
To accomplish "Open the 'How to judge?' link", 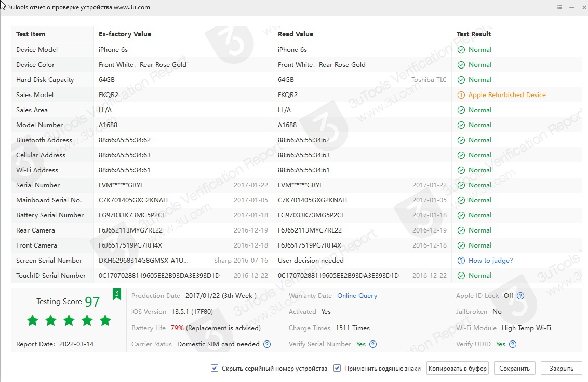I will click(x=490, y=261).
